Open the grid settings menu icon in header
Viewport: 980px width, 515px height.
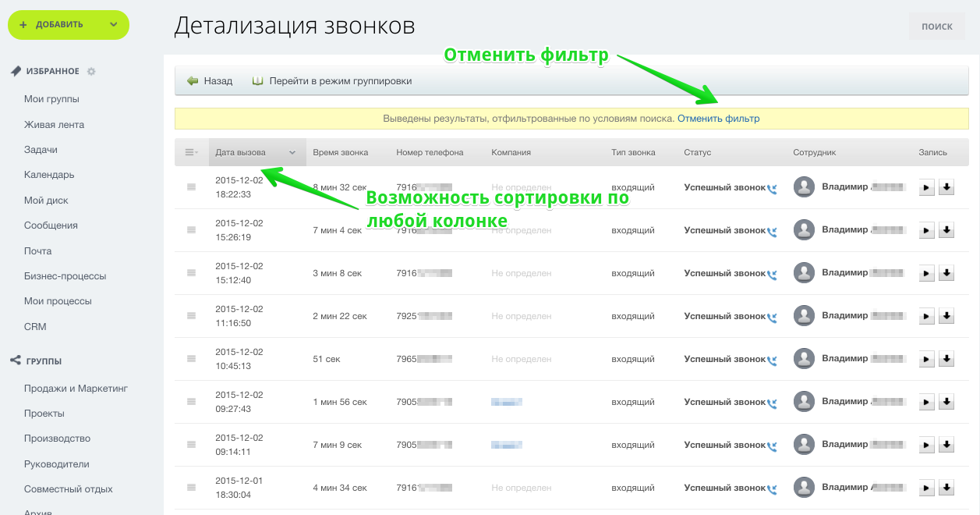pos(191,152)
